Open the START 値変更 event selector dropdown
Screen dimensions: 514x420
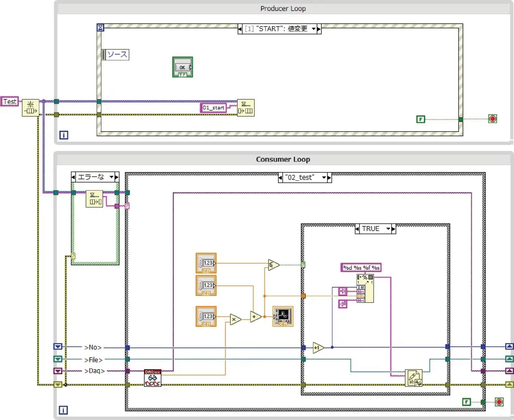313,29
